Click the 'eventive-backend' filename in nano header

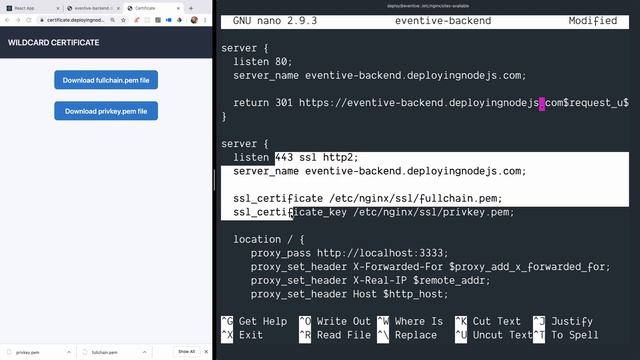point(443,21)
